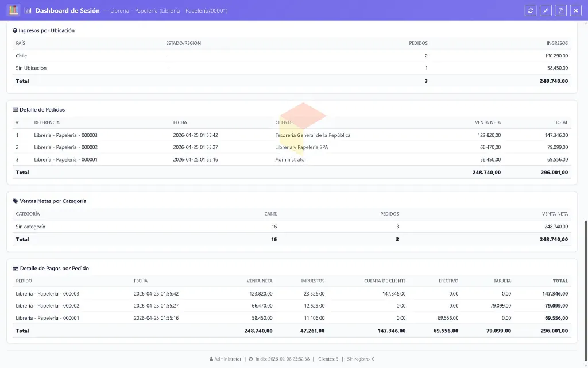The height and width of the screenshot is (368, 588).
Task: Click the ESTADO/REGIÓN column header
Action: [x=183, y=43]
